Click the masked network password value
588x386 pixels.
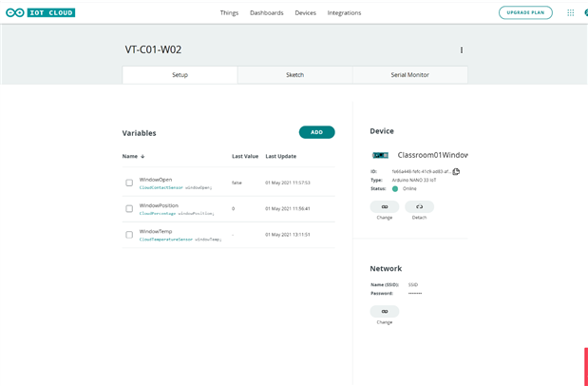pos(415,293)
